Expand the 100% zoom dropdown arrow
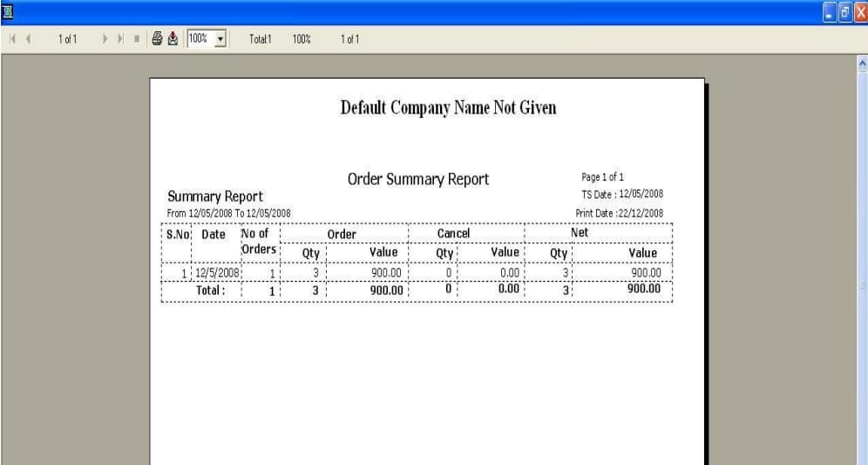 (x=220, y=39)
